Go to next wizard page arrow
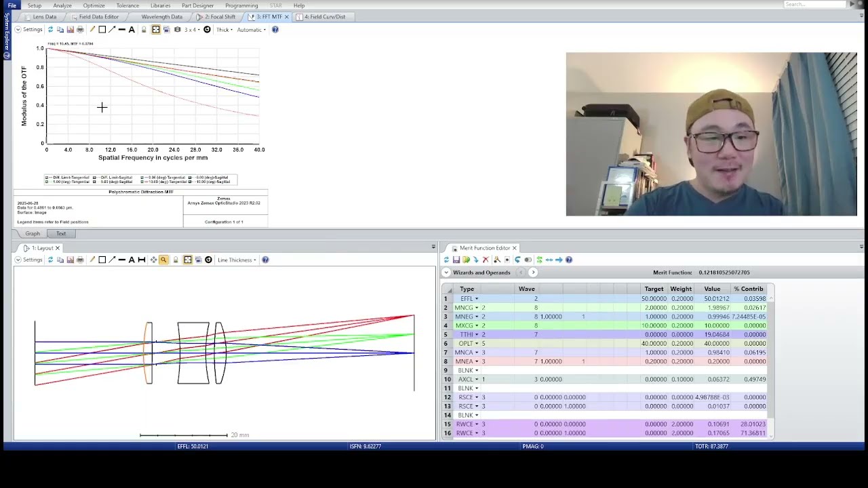This screenshot has width=868, height=488. tap(533, 272)
